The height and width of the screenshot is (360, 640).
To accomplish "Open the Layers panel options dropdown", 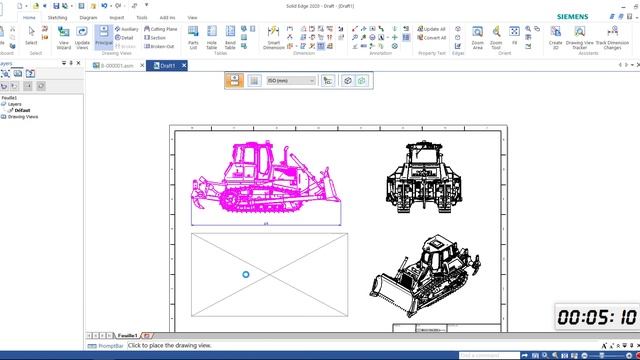I will tap(64, 63).
